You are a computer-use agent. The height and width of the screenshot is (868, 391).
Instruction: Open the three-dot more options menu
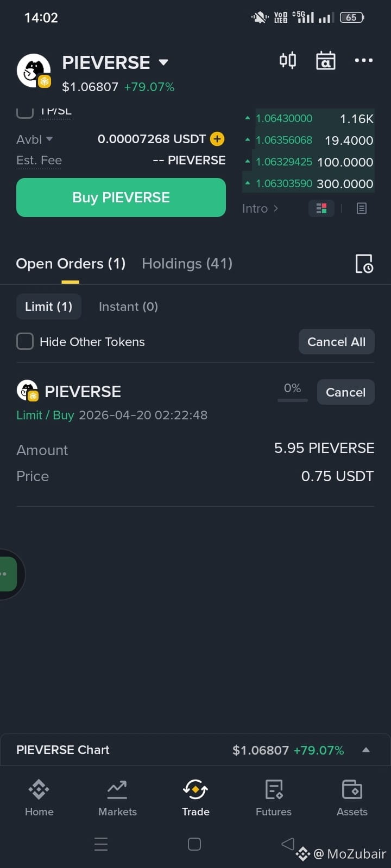pos(363,60)
